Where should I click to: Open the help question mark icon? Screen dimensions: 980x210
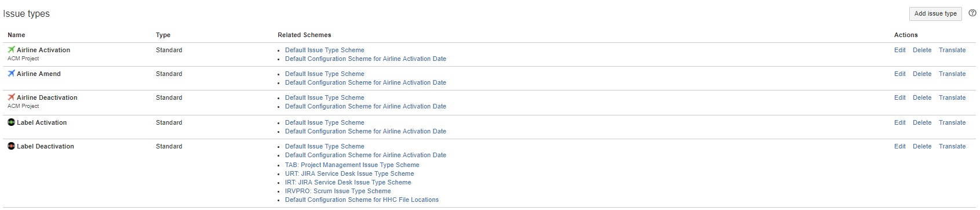[x=972, y=13]
